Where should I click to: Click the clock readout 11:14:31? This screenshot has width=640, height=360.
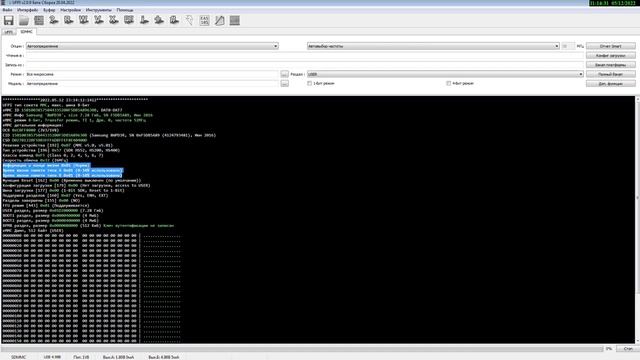tap(599, 3)
